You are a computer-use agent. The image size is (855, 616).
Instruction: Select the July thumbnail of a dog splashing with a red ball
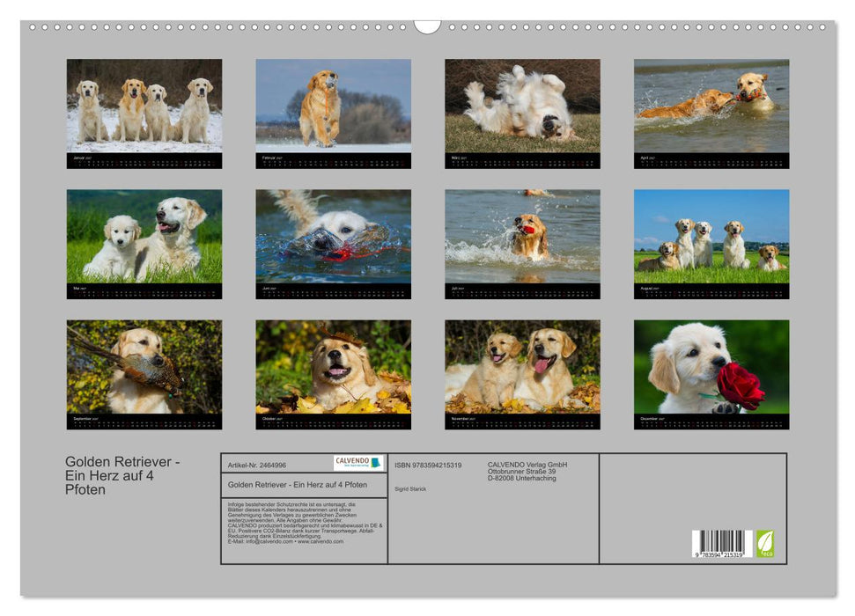(x=522, y=244)
